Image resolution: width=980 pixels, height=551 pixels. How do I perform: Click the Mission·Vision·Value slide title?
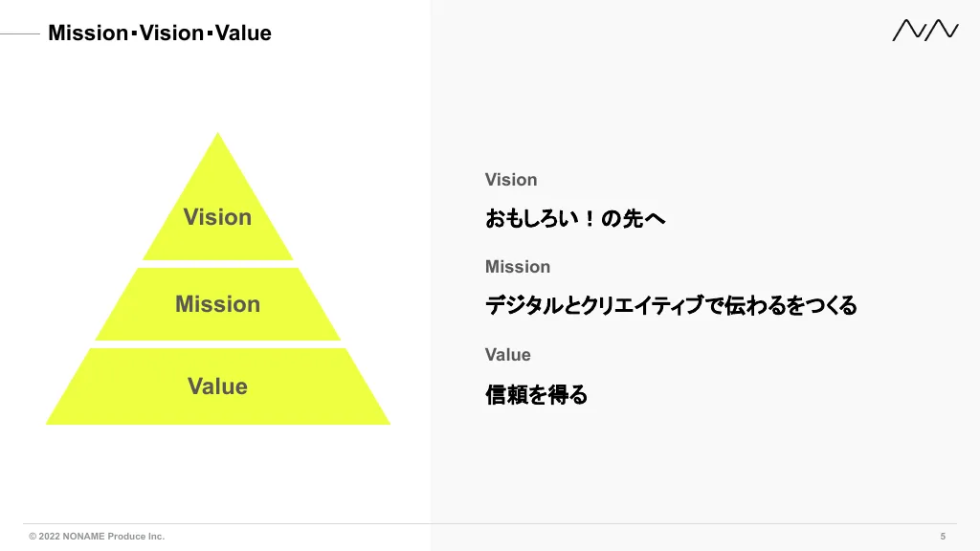pyautogui.click(x=160, y=33)
